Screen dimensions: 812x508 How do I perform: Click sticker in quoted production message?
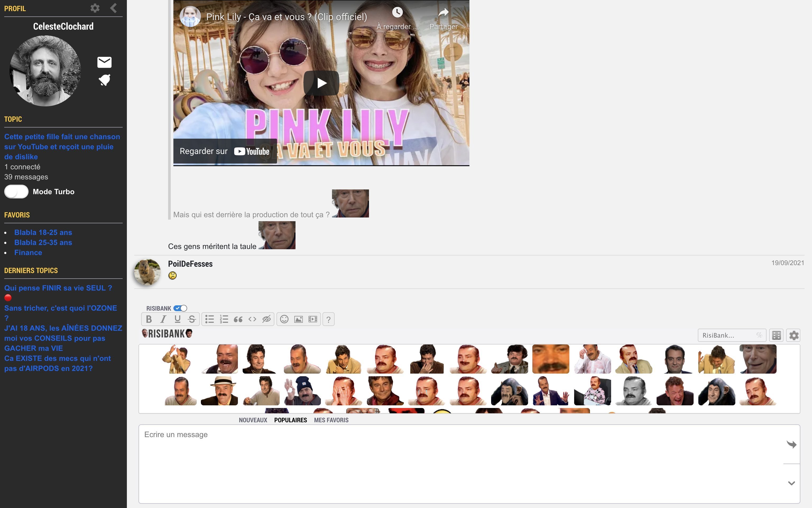pyautogui.click(x=350, y=203)
